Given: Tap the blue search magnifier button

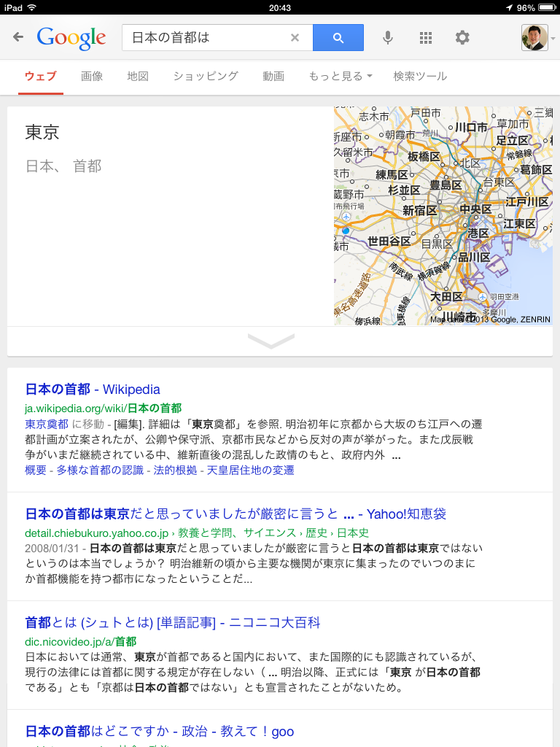Looking at the screenshot, I should (x=338, y=38).
